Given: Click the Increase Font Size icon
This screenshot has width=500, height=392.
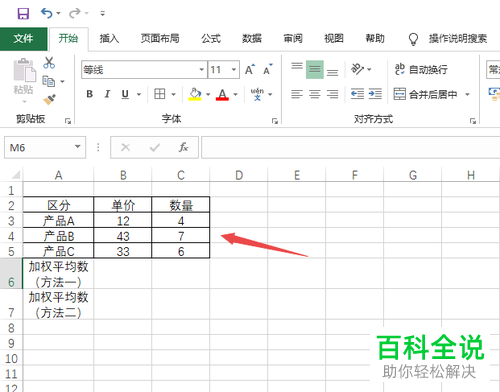Looking at the screenshot, I should (x=250, y=70).
